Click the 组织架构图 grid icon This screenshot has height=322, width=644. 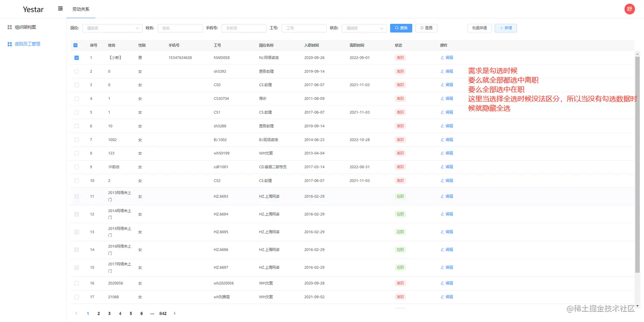10,27
